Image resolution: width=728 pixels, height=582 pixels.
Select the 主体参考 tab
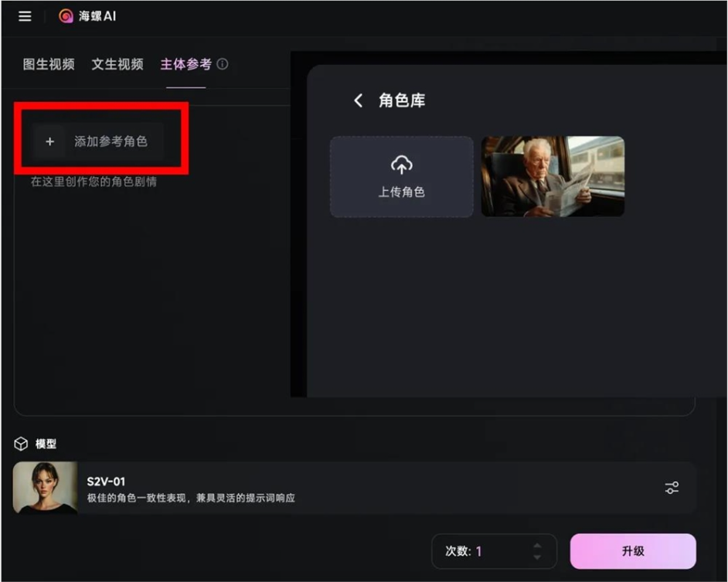pos(185,64)
